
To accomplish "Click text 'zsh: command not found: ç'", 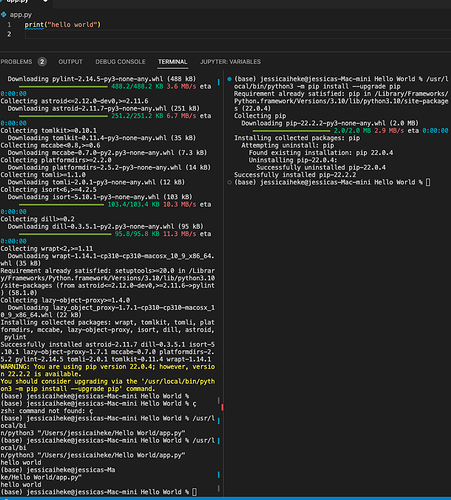I will point(47,411).
